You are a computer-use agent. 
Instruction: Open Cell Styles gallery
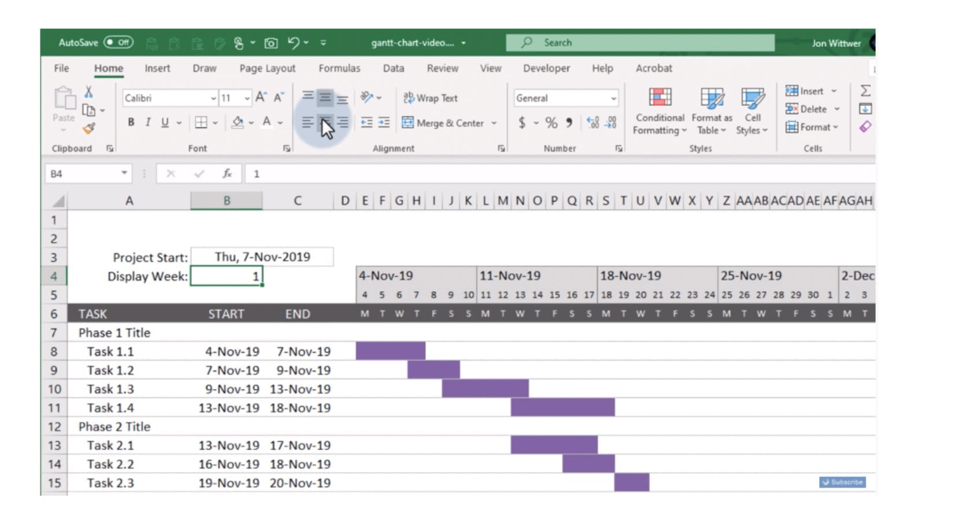[752, 111]
